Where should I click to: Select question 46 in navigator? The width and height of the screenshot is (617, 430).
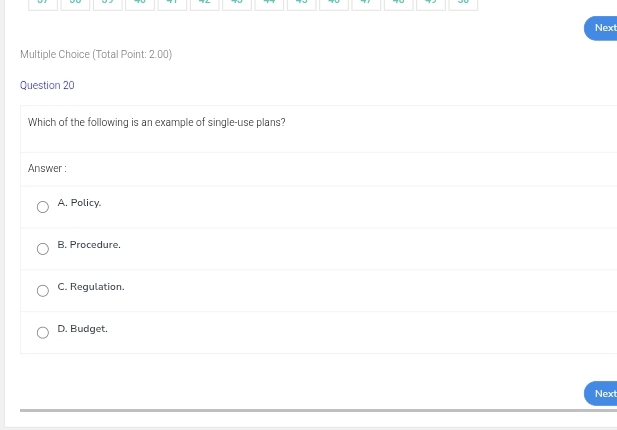tap(332, 3)
